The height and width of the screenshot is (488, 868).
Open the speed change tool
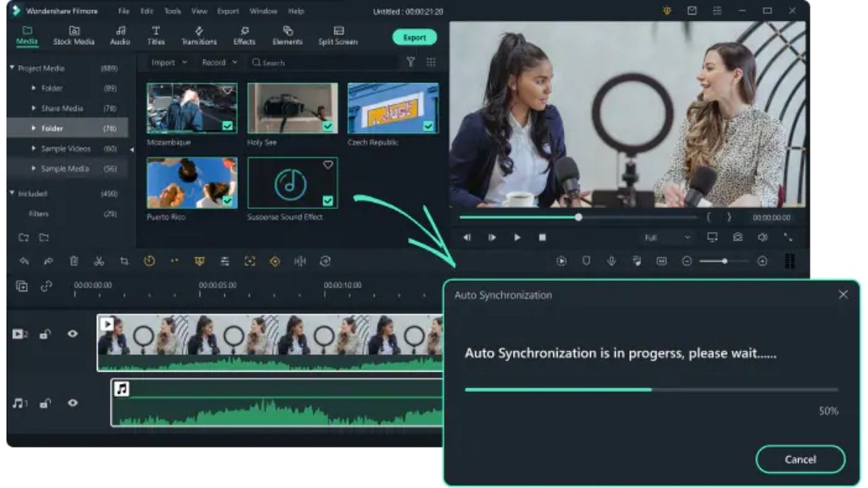(149, 262)
